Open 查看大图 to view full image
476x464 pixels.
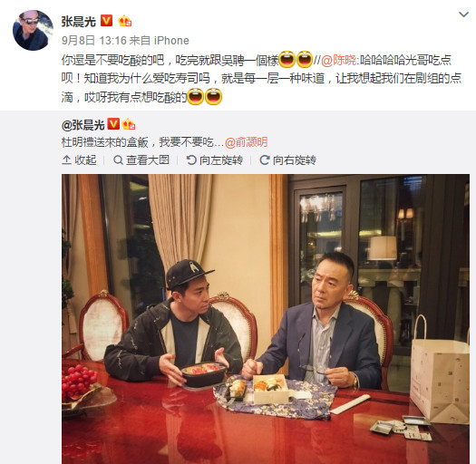[x=141, y=159]
